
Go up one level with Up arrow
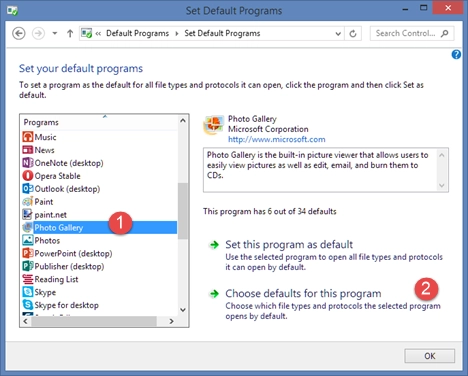point(70,33)
